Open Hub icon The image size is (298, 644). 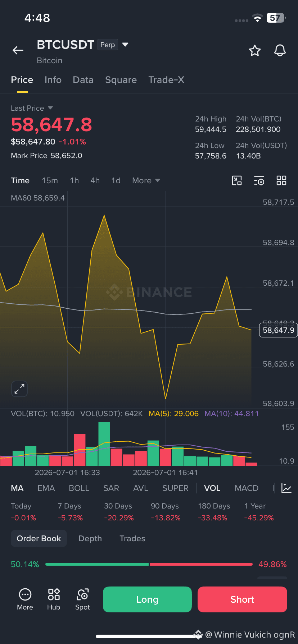pyautogui.click(x=54, y=599)
